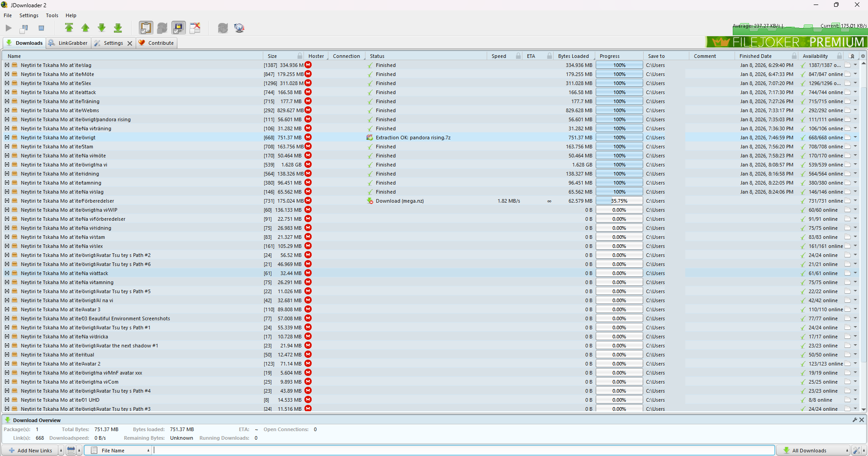Open dropdown arrow on 731/731 online row
Image resolution: width=868 pixels, height=456 pixels.
pos(855,201)
